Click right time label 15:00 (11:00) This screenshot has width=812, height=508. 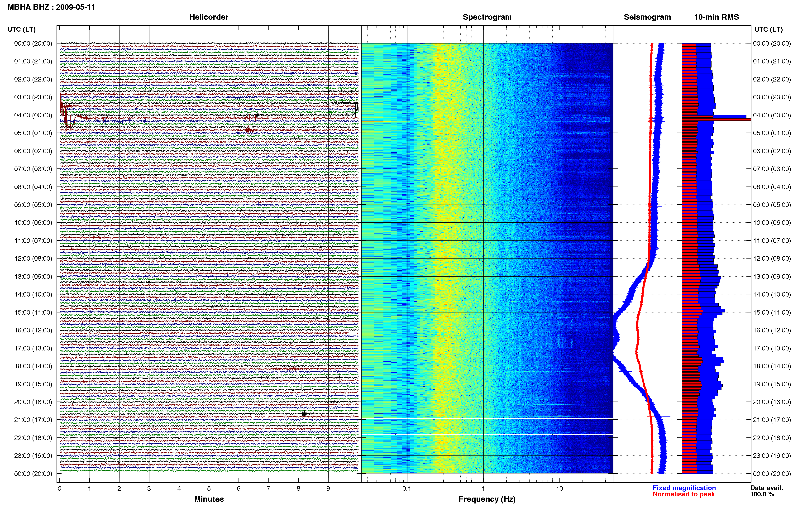[772, 312]
